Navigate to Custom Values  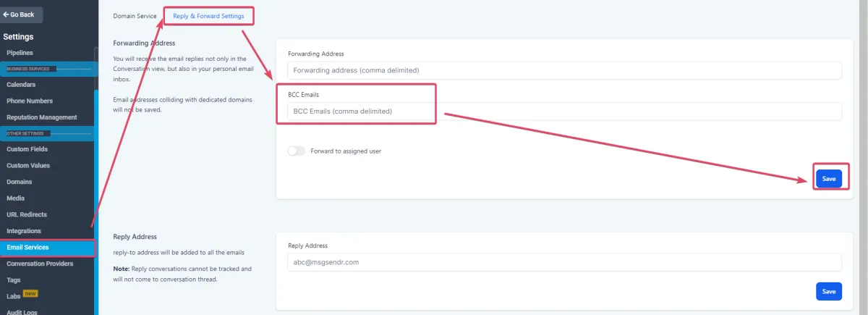point(28,165)
